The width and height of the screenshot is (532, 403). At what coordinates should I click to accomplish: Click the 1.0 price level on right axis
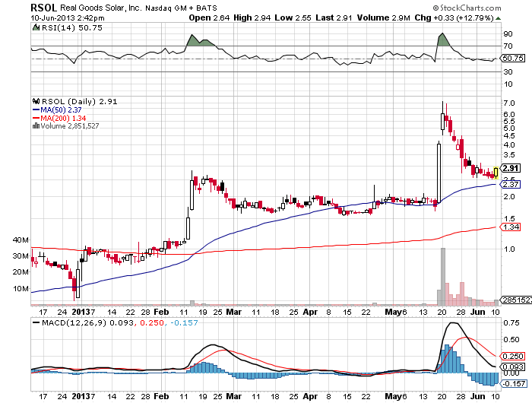[x=509, y=249]
